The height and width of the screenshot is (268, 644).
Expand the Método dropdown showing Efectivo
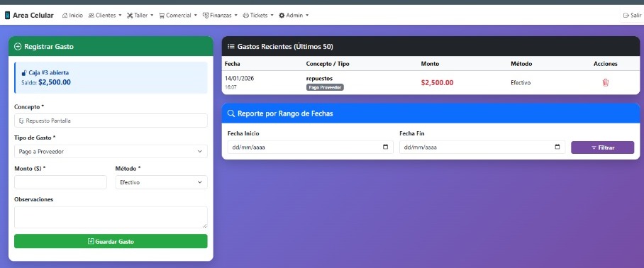pyautogui.click(x=162, y=182)
